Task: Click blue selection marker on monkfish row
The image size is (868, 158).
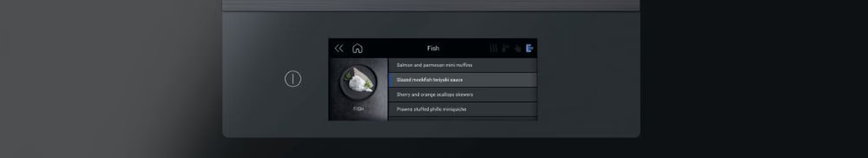Action: pos(390,80)
